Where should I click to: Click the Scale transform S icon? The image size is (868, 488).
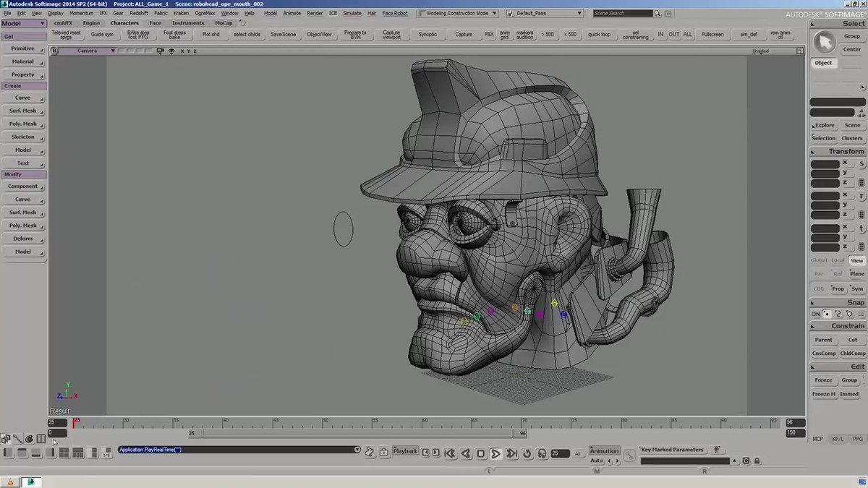pos(862,165)
